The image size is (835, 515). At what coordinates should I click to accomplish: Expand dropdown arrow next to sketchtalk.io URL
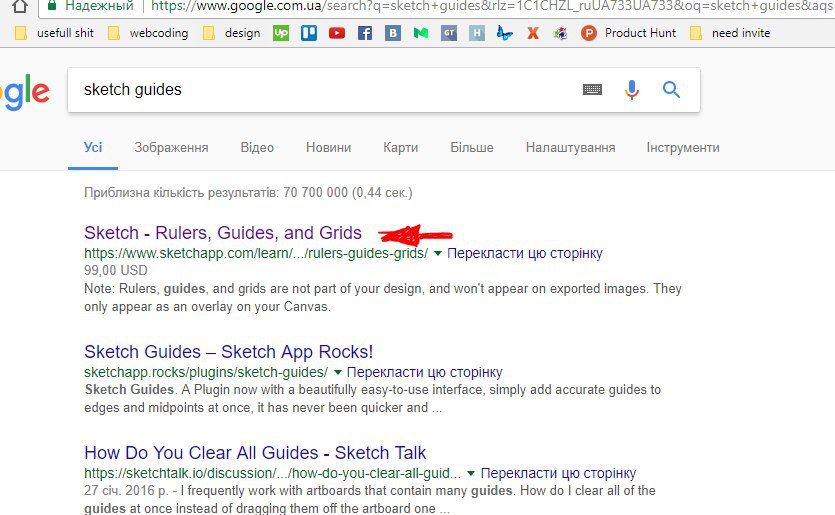(x=471, y=473)
